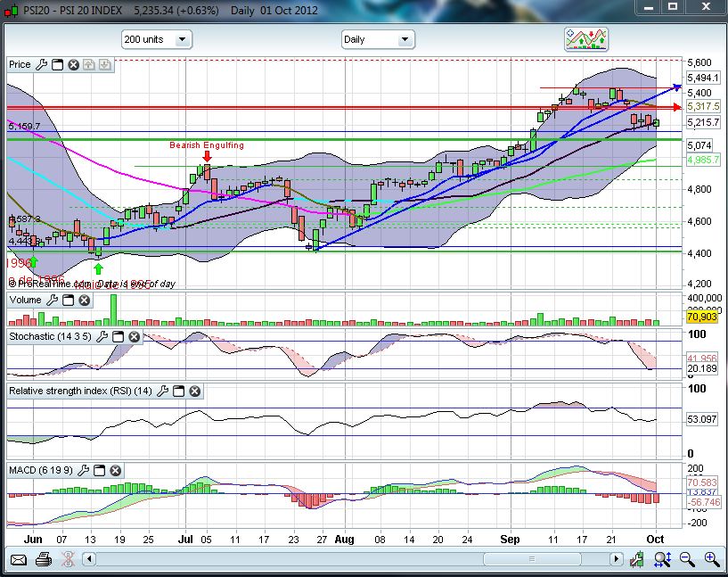The image size is (728, 577).
Task: Open Price panel settings wrench
Action: click(x=40, y=65)
